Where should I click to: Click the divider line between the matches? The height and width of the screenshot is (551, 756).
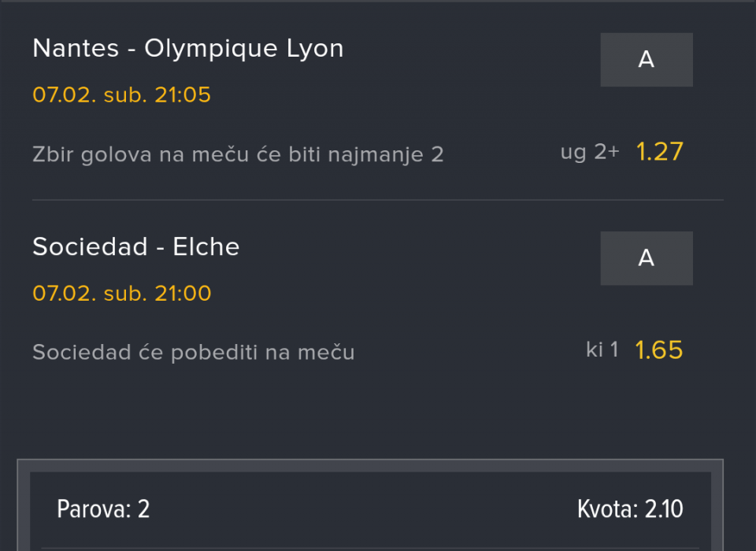(x=378, y=200)
